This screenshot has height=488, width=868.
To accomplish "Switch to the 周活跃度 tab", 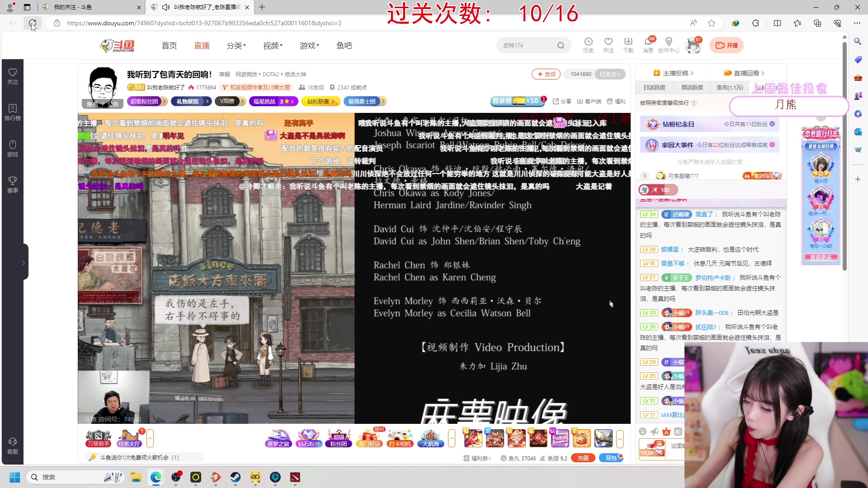I will [692, 88].
